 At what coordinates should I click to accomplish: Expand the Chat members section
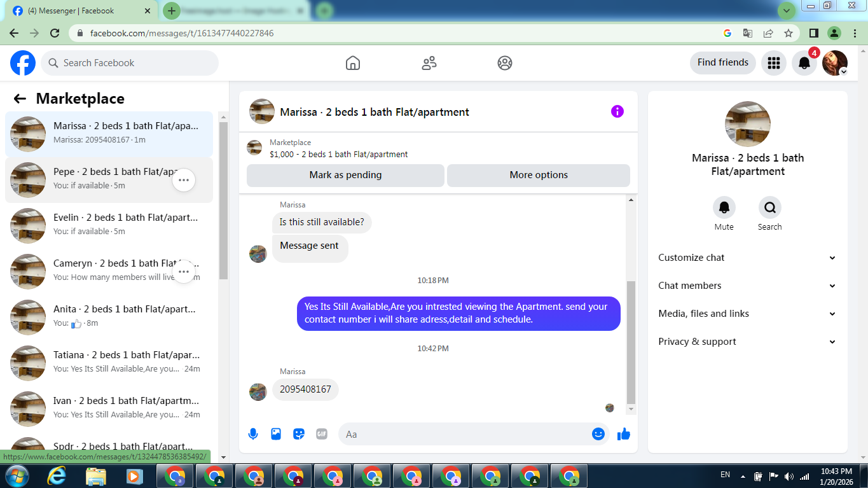[x=747, y=286]
